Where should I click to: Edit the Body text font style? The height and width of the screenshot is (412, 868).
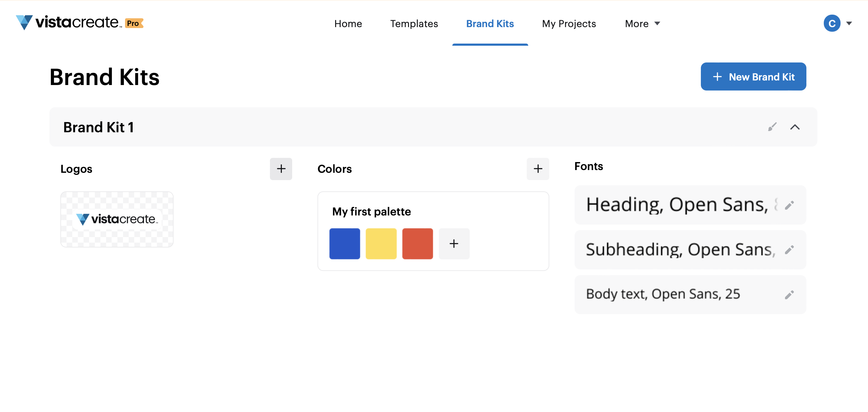click(x=789, y=295)
